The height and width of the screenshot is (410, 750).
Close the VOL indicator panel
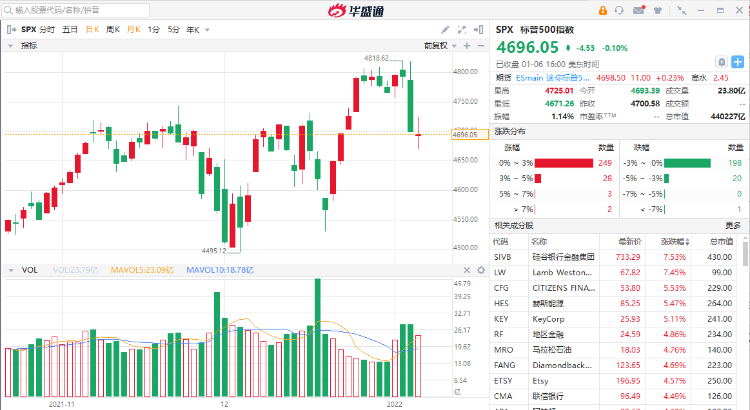coord(467,270)
